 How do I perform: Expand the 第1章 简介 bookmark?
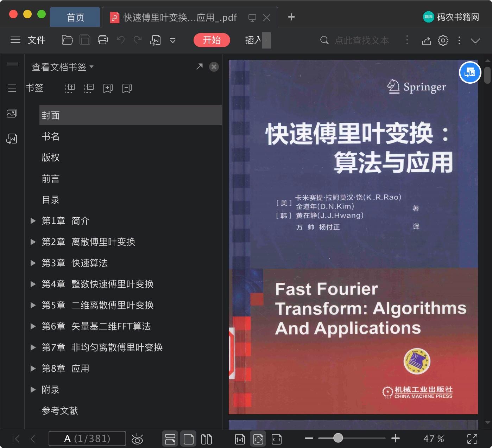click(x=33, y=221)
